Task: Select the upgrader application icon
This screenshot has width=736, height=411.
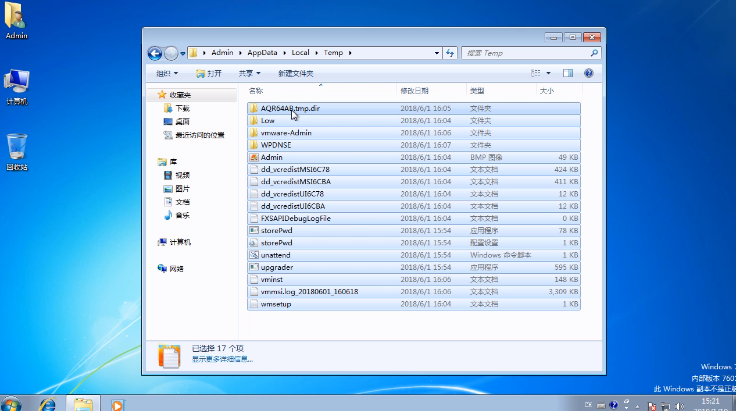Action: click(x=254, y=267)
